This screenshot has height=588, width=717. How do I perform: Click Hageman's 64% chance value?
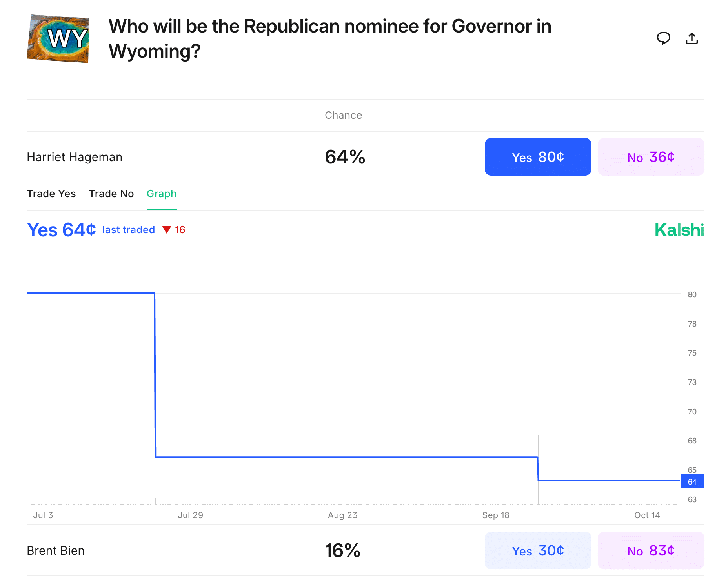point(345,157)
